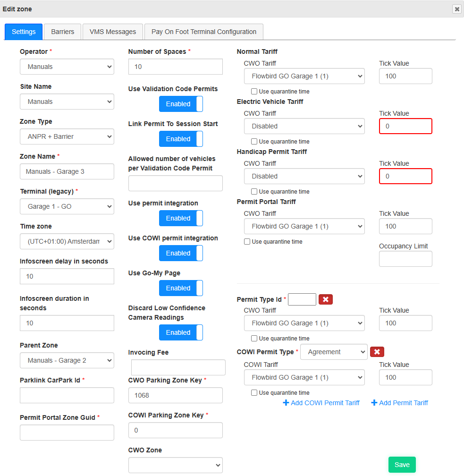The height and width of the screenshot is (476, 464).
Task: Close the Edit zone dialog
Action: 457,9
